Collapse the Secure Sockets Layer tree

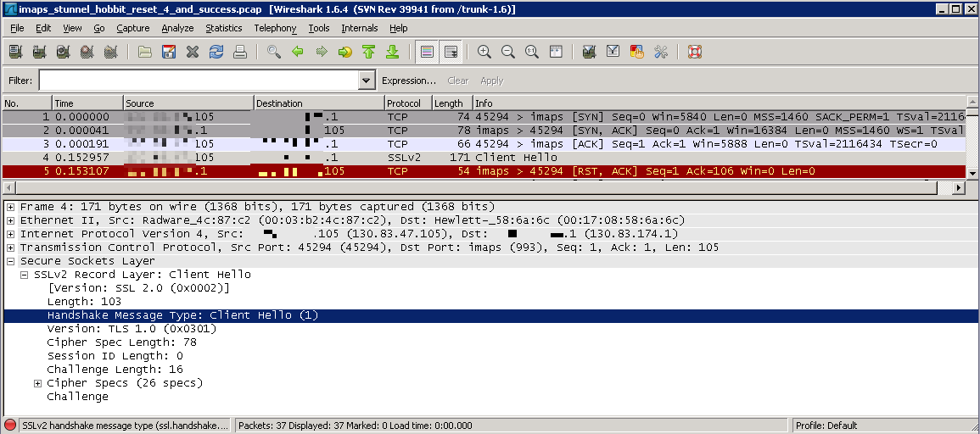tap(11, 261)
